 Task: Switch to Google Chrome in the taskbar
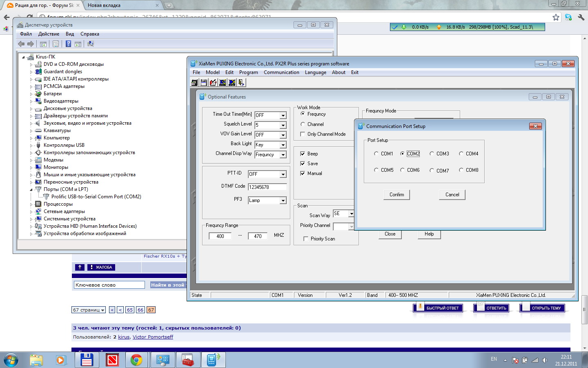137,360
